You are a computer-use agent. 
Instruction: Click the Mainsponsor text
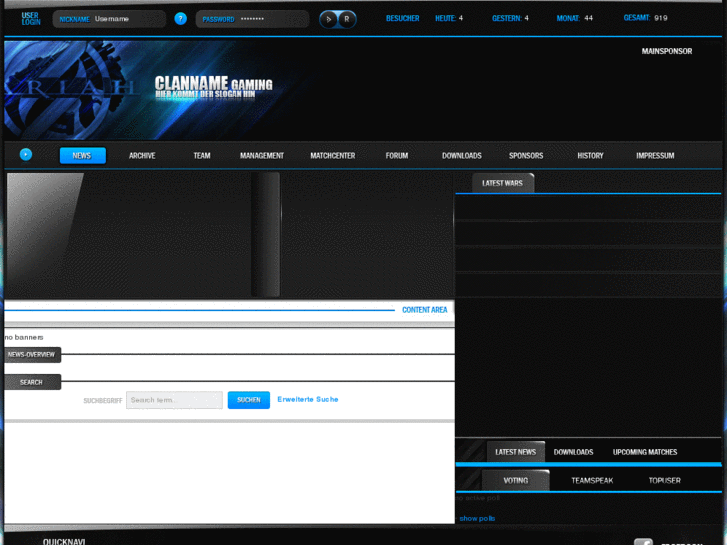coord(667,51)
